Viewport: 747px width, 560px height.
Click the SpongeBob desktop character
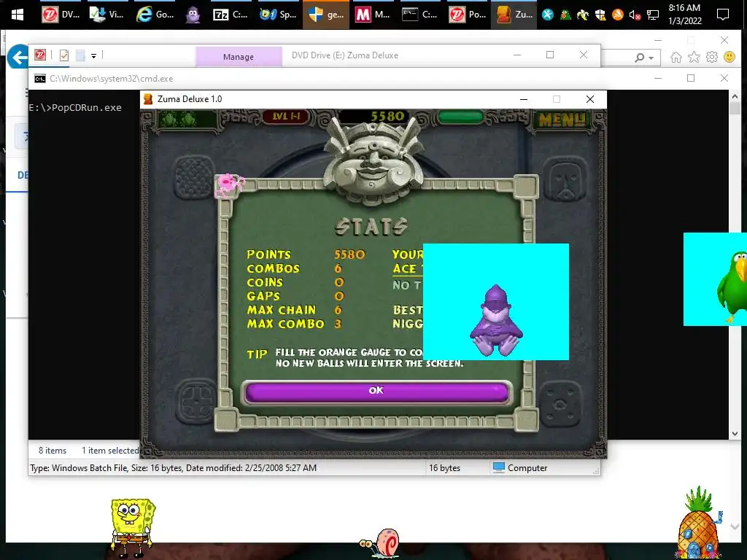[132, 527]
